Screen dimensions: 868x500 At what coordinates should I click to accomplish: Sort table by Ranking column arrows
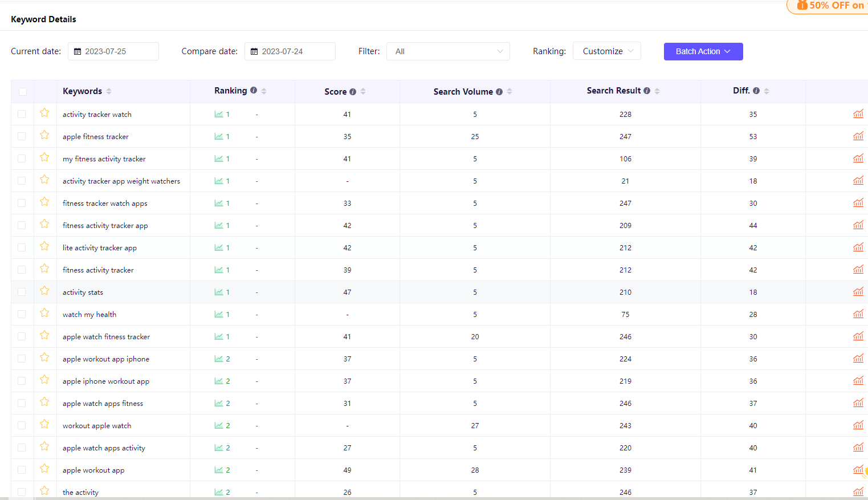[x=264, y=91]
